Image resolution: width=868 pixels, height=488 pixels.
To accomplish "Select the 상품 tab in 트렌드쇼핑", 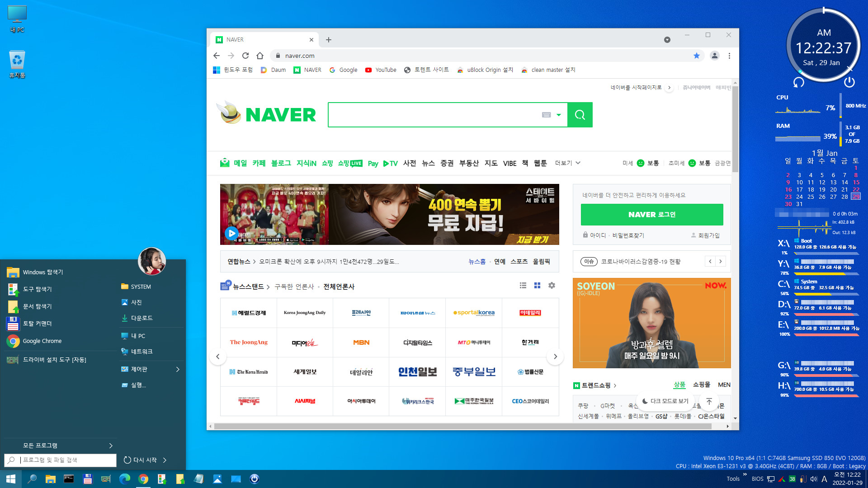I will (x=679, y=385).
